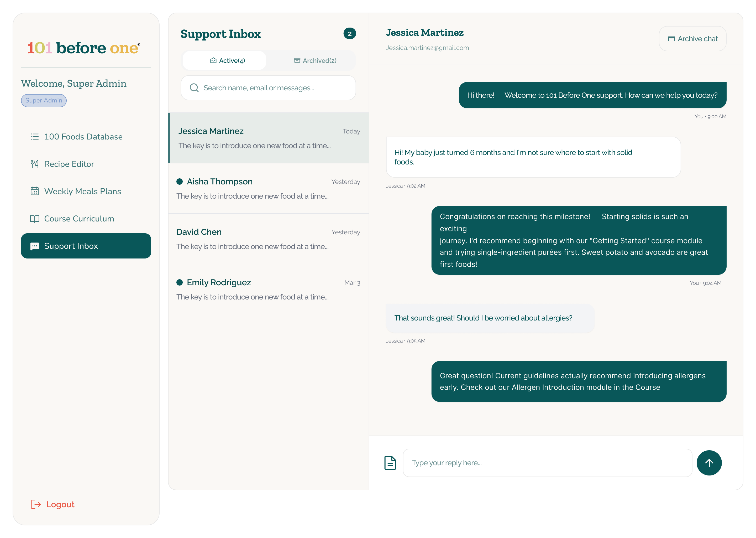Go to Weekly Meals Plans
Image resolution: width=756 pixels, height=538 pixels.
pos(86,191)
